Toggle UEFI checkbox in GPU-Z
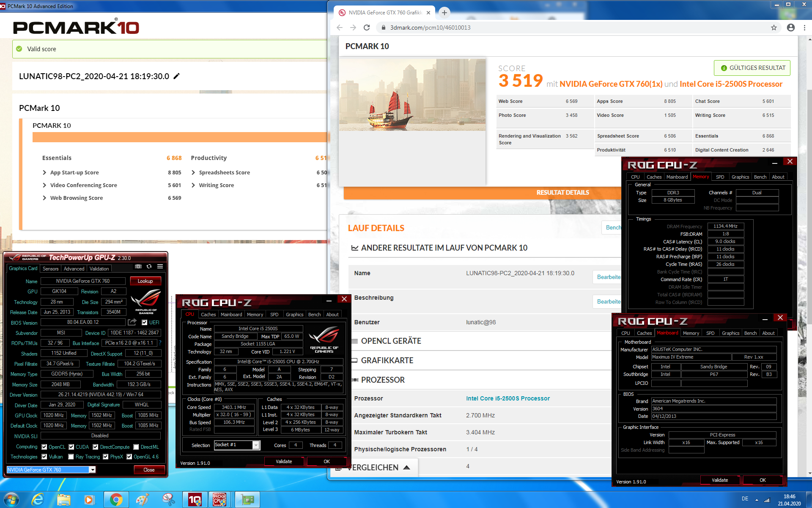This screenshot has width=812, height=508. (144, 322)
